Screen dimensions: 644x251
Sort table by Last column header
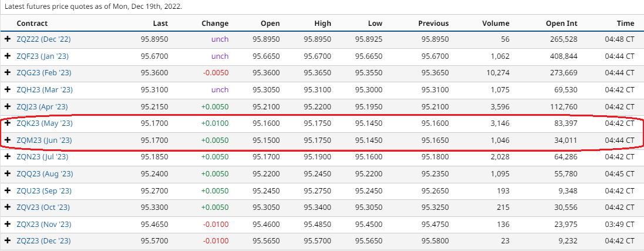click(160, 24)
